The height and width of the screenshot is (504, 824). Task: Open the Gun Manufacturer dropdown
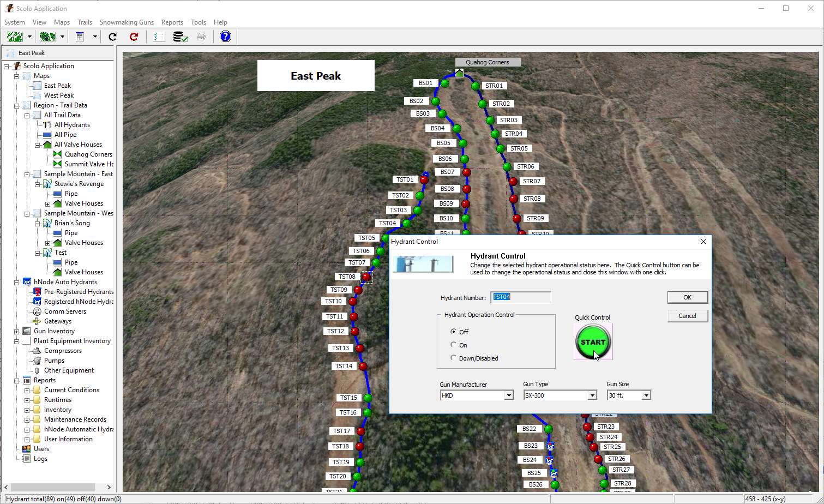pos(509,395)
